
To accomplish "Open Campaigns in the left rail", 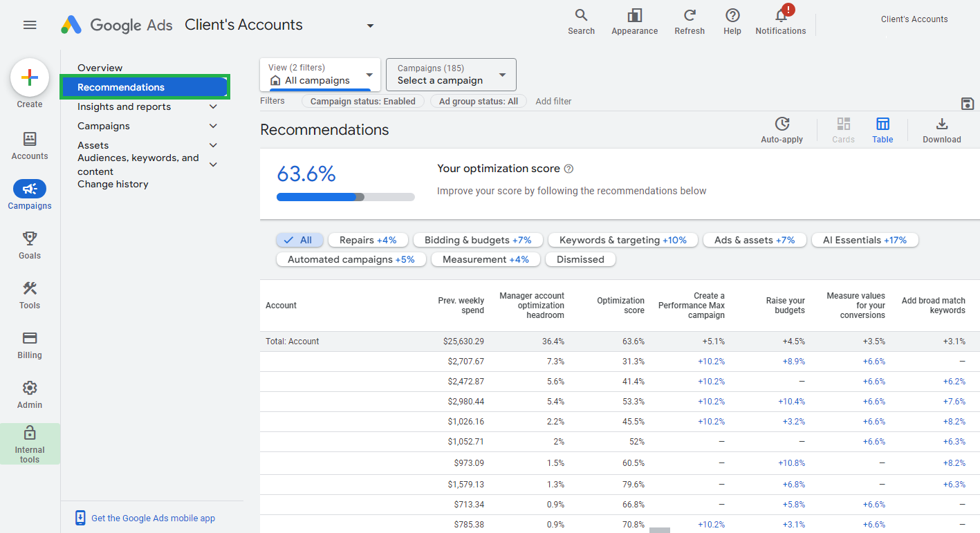I will click(30, 195).
